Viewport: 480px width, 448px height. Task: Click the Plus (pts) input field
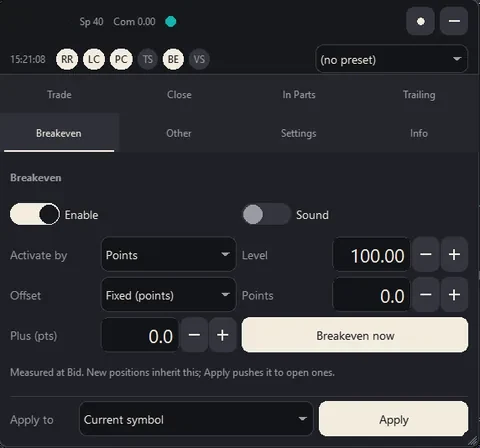pyautogui.click(x=140, y=335)
